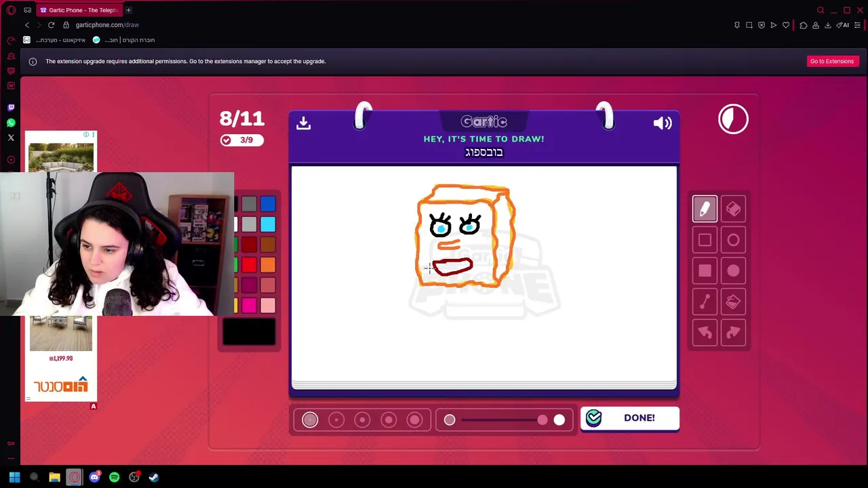Click the sofa advertisement image
The width and height of the screenshot is (868, 488).
pyautogui.click(x=61, y=157)
